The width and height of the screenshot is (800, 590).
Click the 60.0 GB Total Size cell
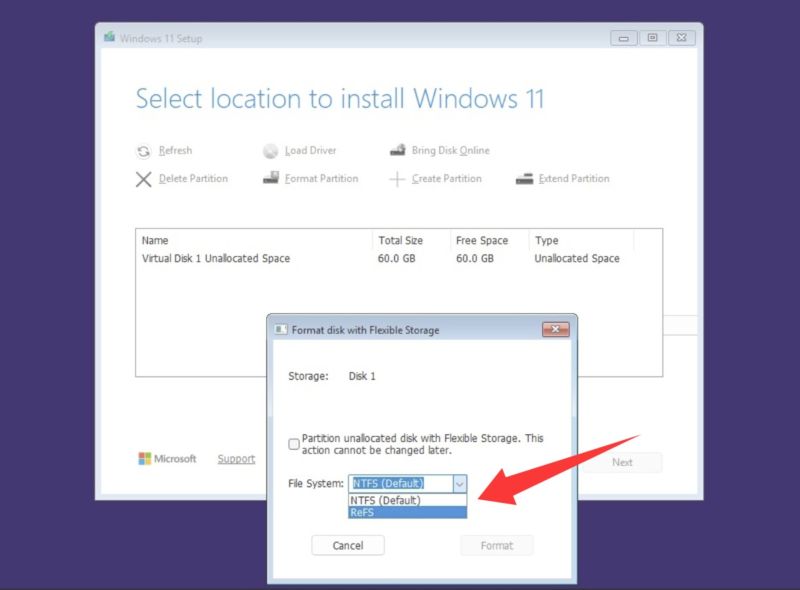pyautogui.click(x=396, y=258)
